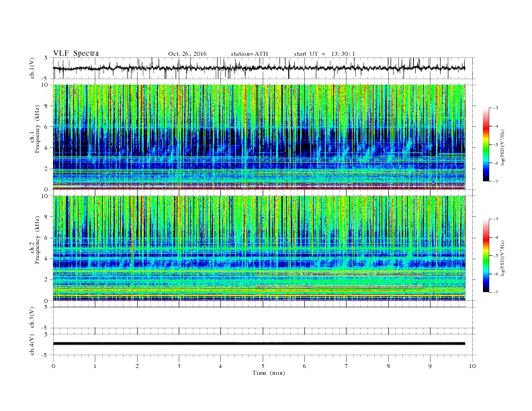
Task: Click the ch.2 spectrogram color bar
Action: (x=486, y=256)
